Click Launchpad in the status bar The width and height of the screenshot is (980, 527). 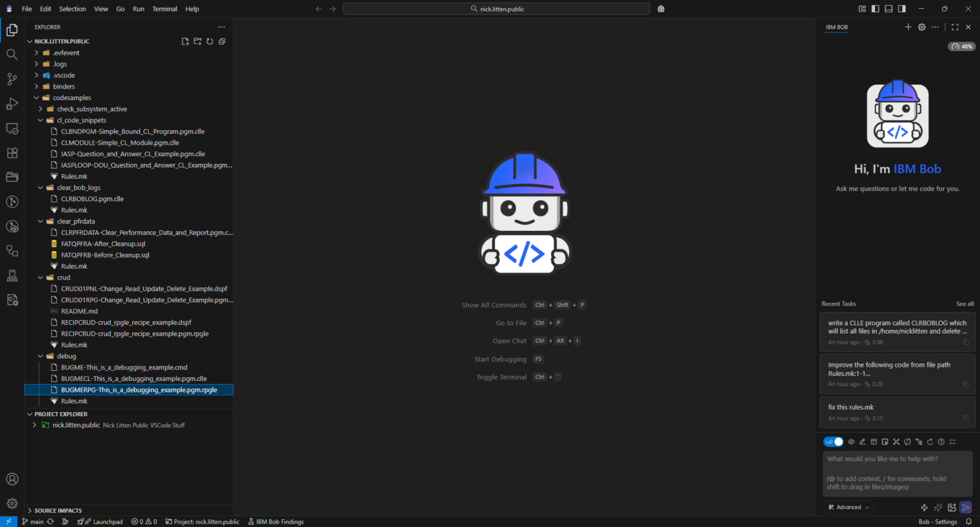[100, 522]
